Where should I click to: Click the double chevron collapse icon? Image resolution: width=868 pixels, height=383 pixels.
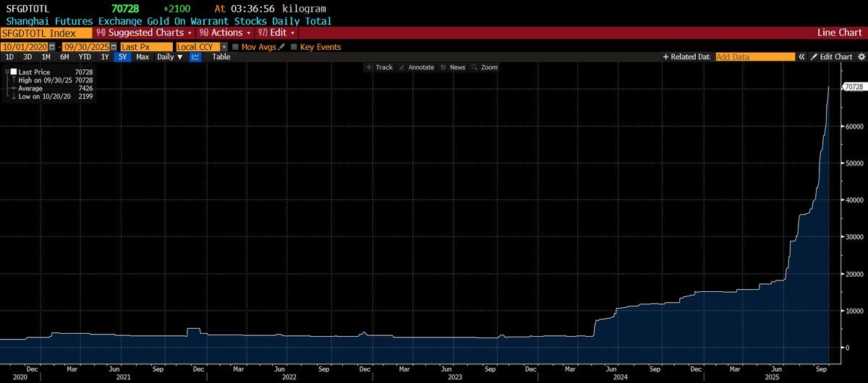coord(801,56)
